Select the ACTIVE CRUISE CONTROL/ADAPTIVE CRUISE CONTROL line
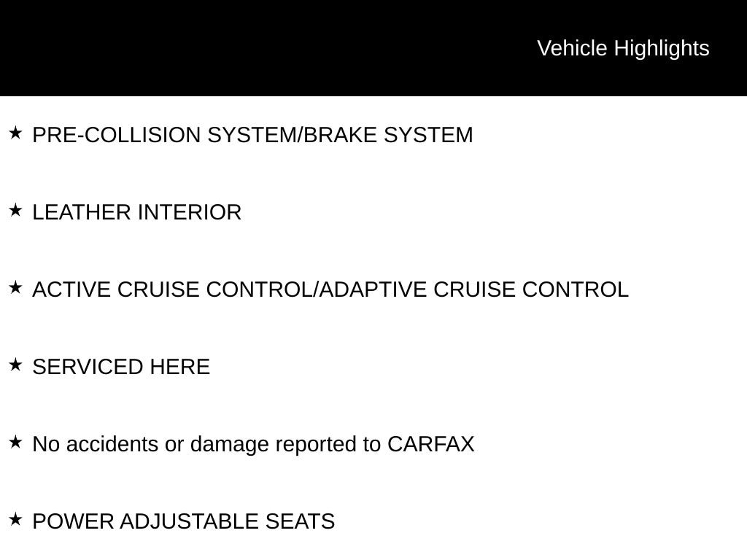This screenshot has height=560, width=747. click(330, 289)
